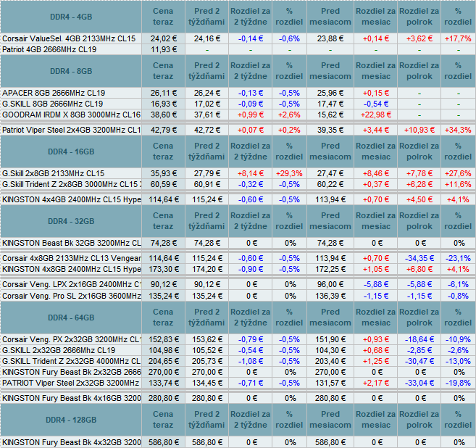Click Corsair 4x8GB 2133MHz CL13 Vengeance row name
The image size is (476, 448).
point(71,258)
